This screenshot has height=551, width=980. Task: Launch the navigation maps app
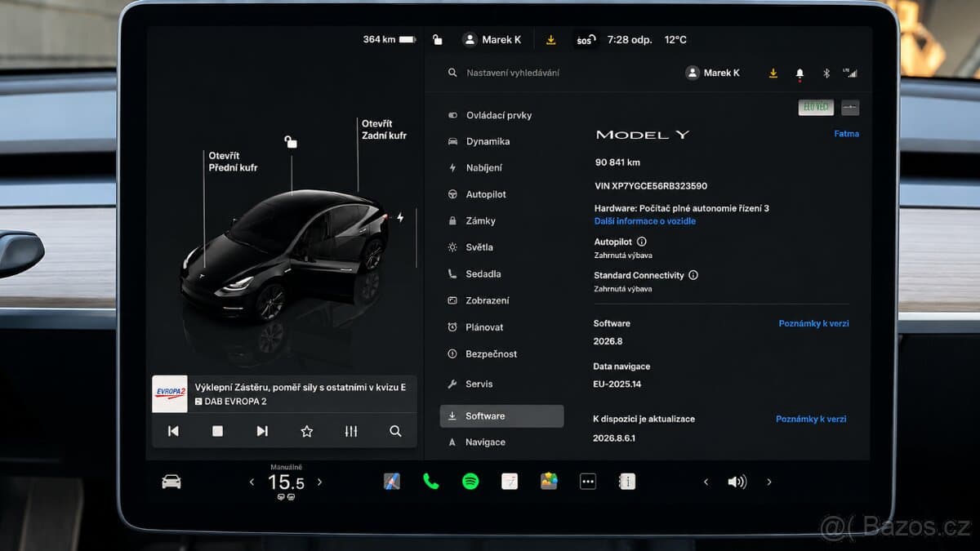tap(392, 482)
